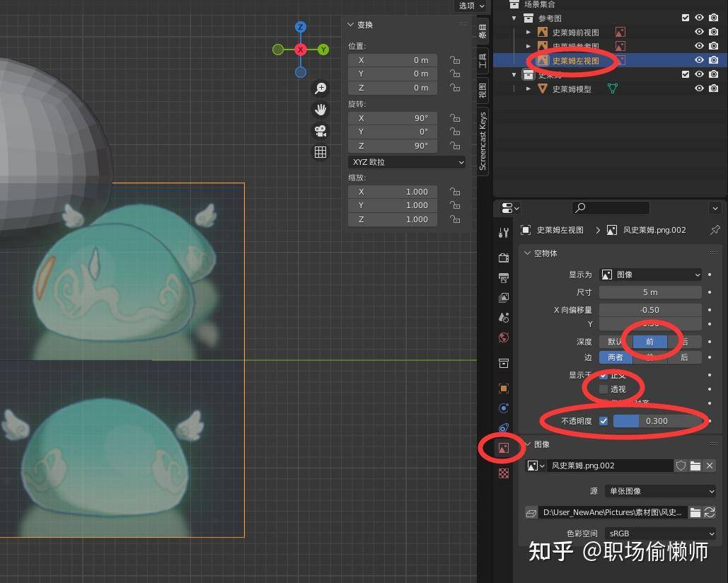Open the Output properties tab

point(504,277)
